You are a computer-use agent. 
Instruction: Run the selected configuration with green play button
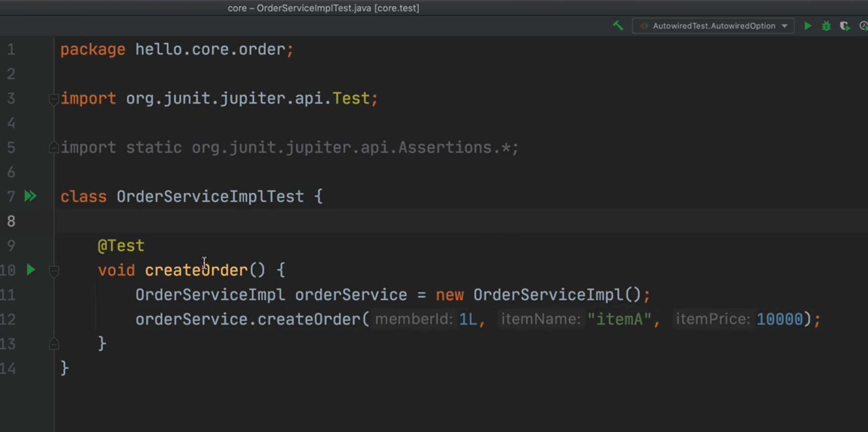coord(808,26)
